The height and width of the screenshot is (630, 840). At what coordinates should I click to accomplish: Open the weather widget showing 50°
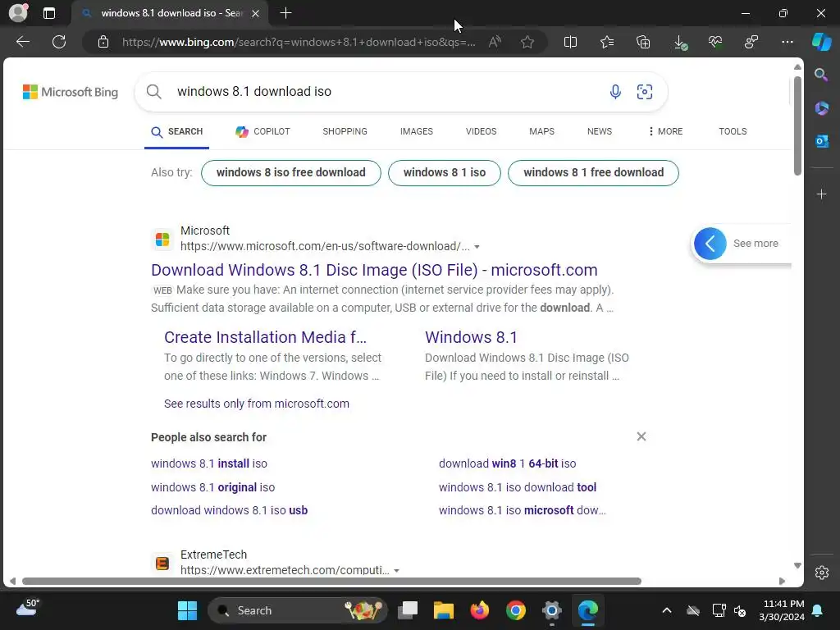28,608
